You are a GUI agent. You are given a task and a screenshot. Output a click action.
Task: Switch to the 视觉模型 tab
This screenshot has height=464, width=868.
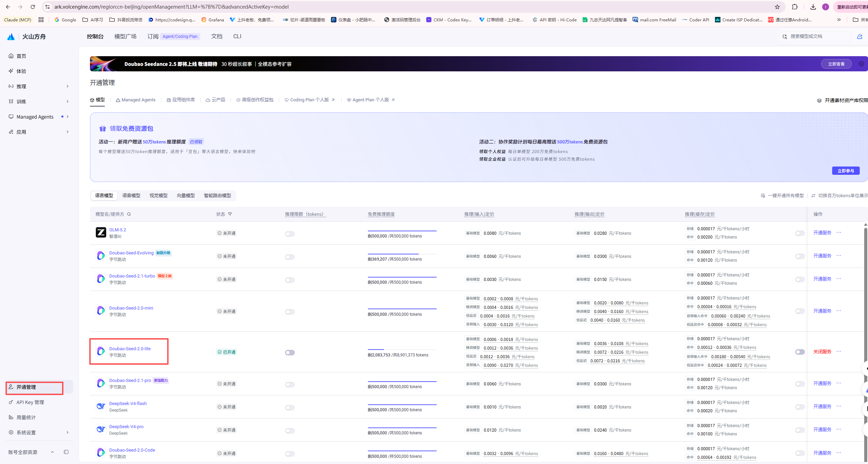click(159, 195)
